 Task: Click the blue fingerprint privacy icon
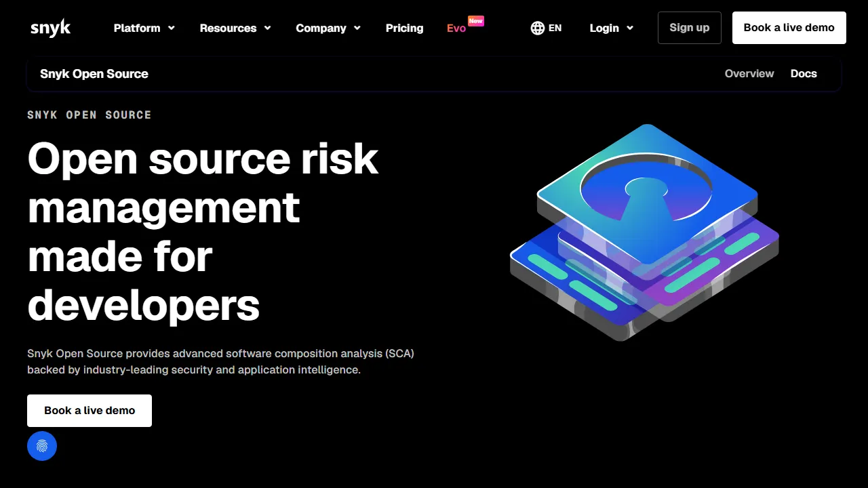42,446
